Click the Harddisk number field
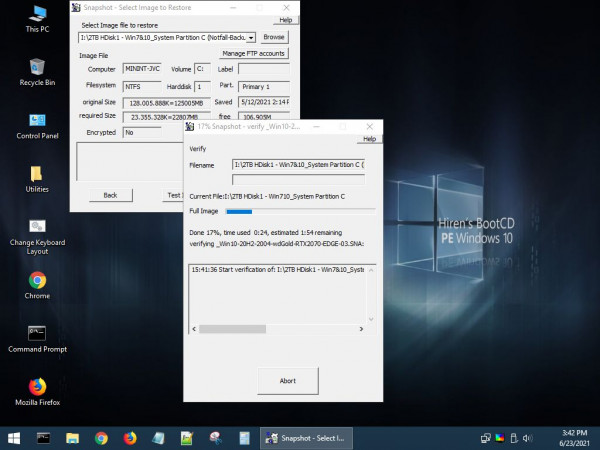600x450 pixels. coord(202,86)
